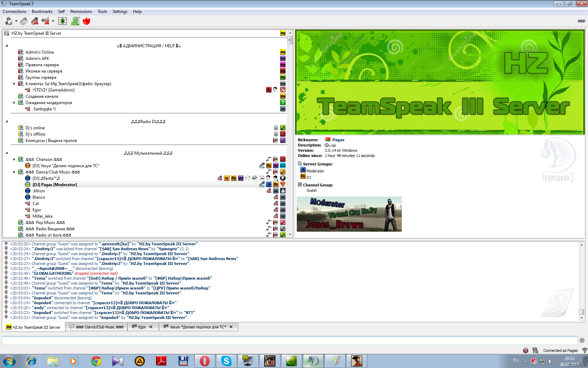Select Иконки на сервере channel
This screenshot has width=588, height=368.
click(x=44, y=71)
